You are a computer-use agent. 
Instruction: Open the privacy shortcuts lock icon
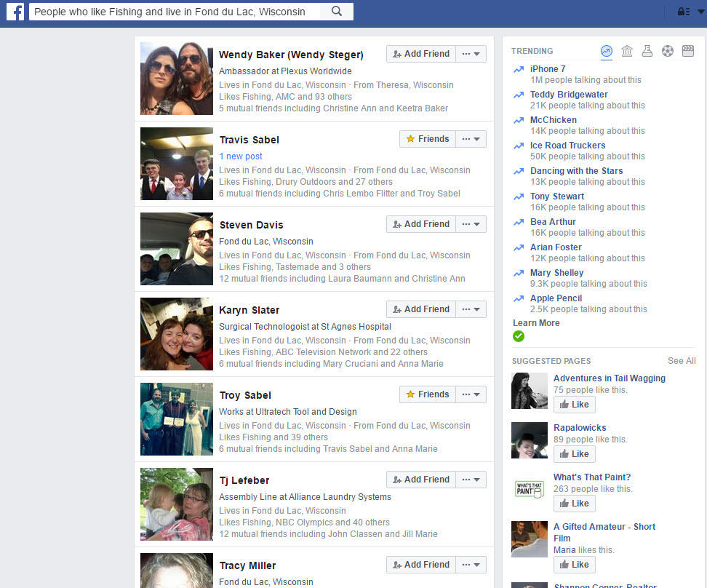point(684,12)
